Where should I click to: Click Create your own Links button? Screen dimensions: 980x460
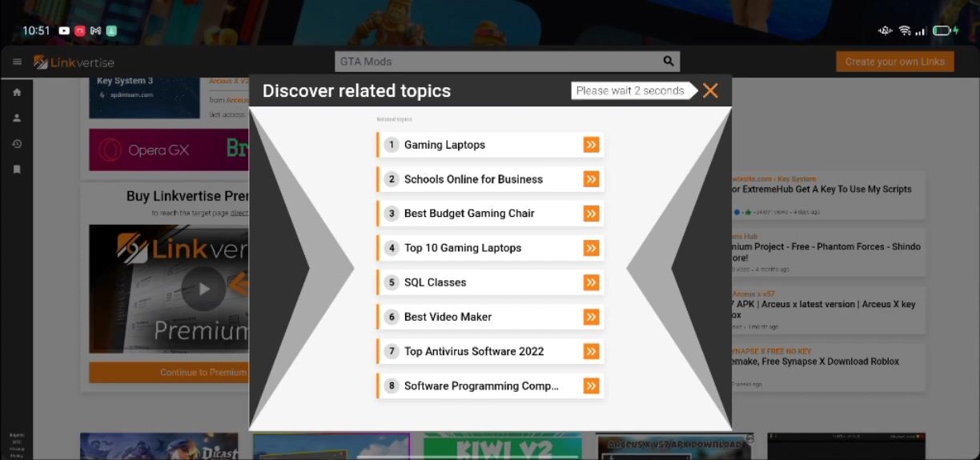pyautogui.click(x=895, y=62)
